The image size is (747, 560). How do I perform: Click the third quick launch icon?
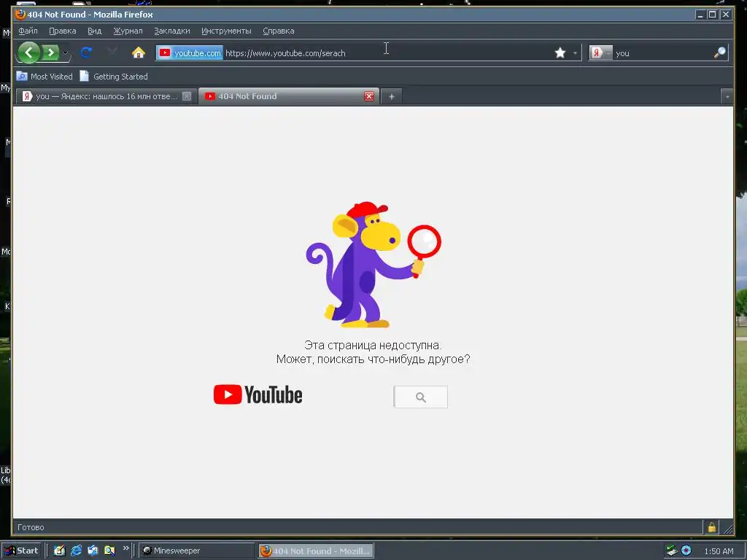coord(93,551)
